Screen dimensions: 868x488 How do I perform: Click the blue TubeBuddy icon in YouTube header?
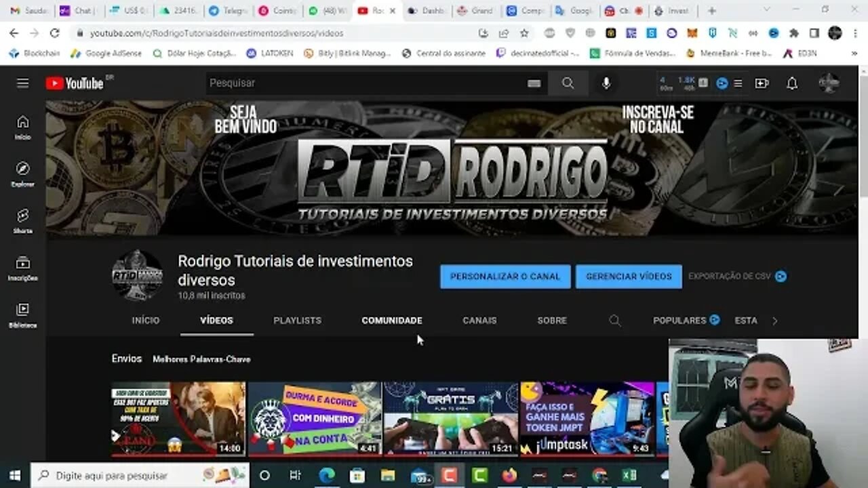[722, 83]
